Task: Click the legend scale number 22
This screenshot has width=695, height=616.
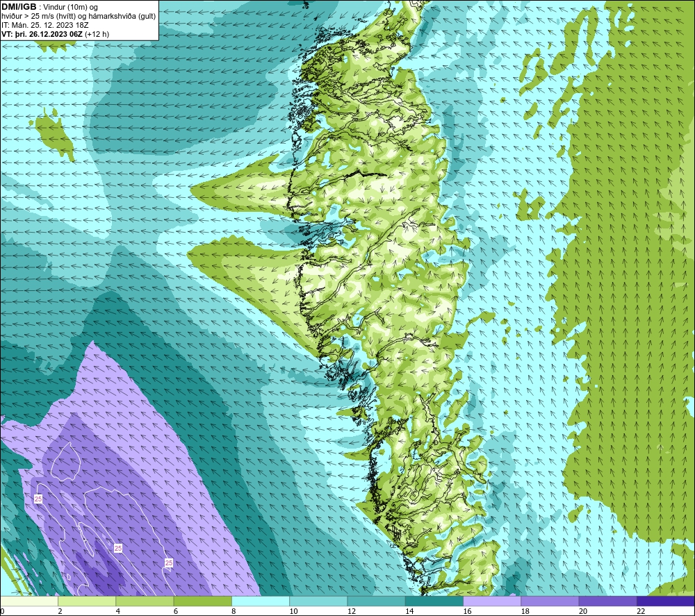Action: click(641, 611)
